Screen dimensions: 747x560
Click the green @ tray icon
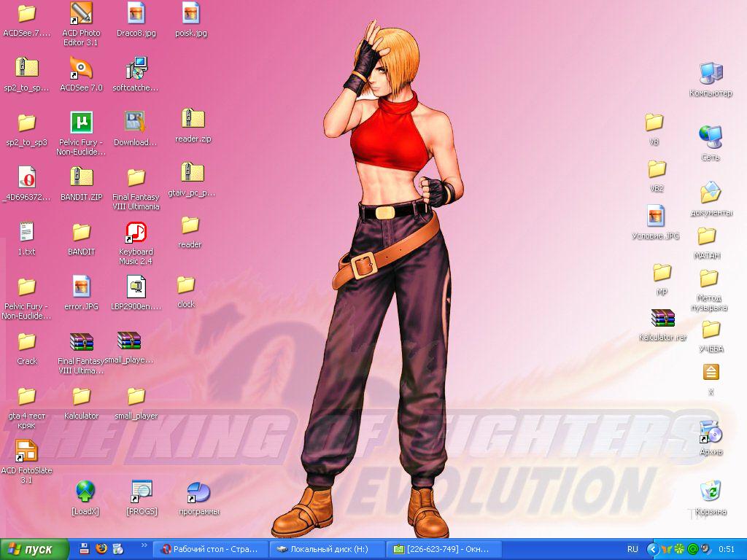(x=693, y=550)
